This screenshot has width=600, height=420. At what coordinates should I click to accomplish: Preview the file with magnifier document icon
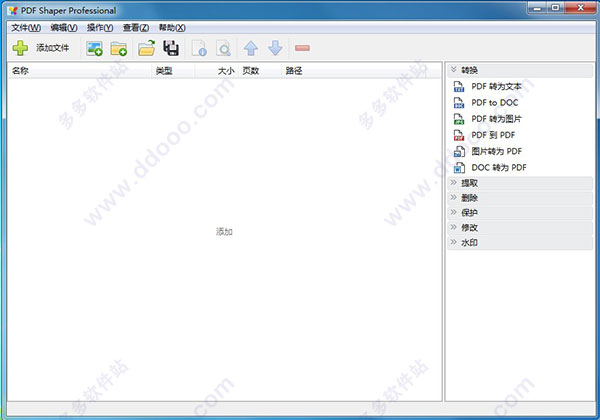[x=223, y=49]
